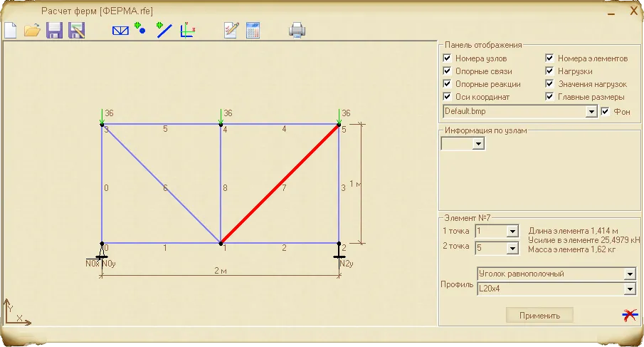The width and height of the screenshot is (644, 347).
Task: Click Масса элемента 1,62 кг text
Action: (x=571, y=249)
